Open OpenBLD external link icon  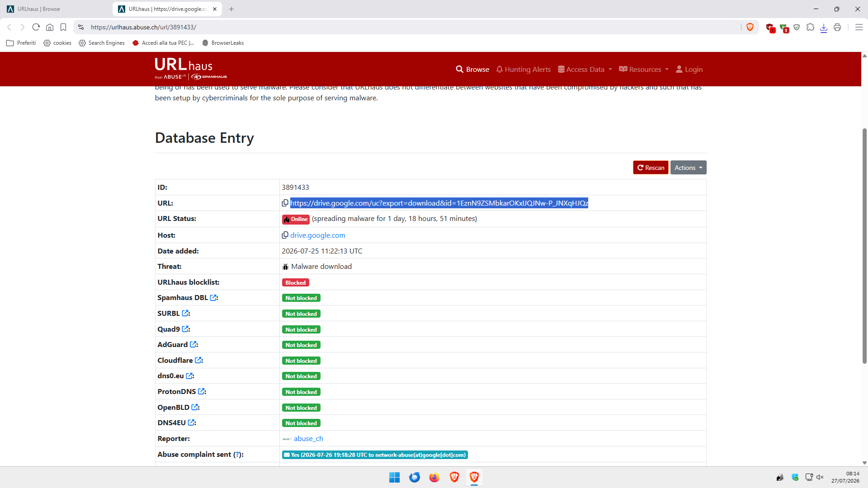[195, 408]
